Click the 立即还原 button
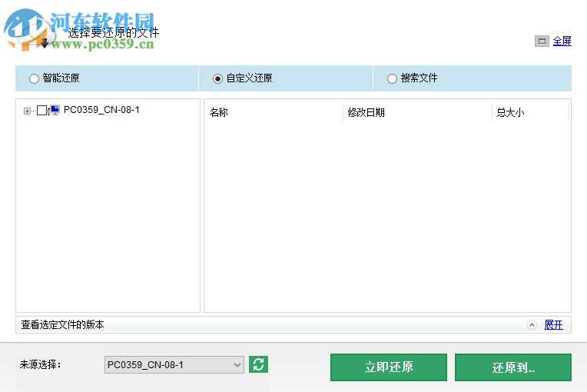The height and width of the screenshot is (392, 587). pyautogui.click(x=389, y=367)
